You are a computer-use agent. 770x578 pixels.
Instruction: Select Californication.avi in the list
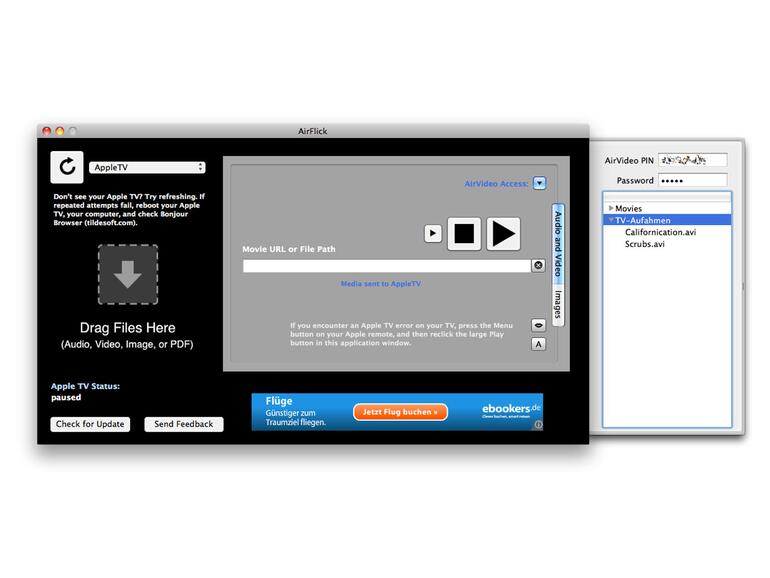660,232
